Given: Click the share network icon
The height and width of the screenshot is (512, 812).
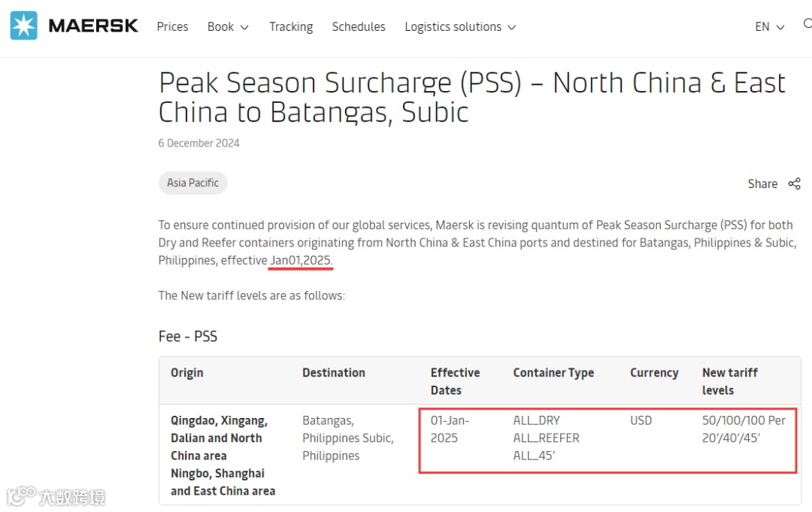Looking at the screenshot, I should click(x=794, y=183).
